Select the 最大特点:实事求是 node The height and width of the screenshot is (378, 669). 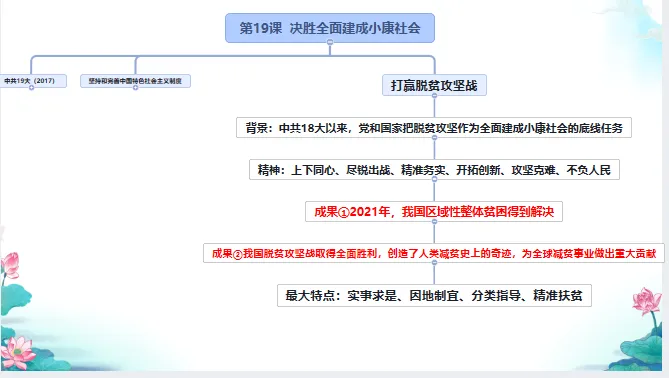(x=434, y=295)
